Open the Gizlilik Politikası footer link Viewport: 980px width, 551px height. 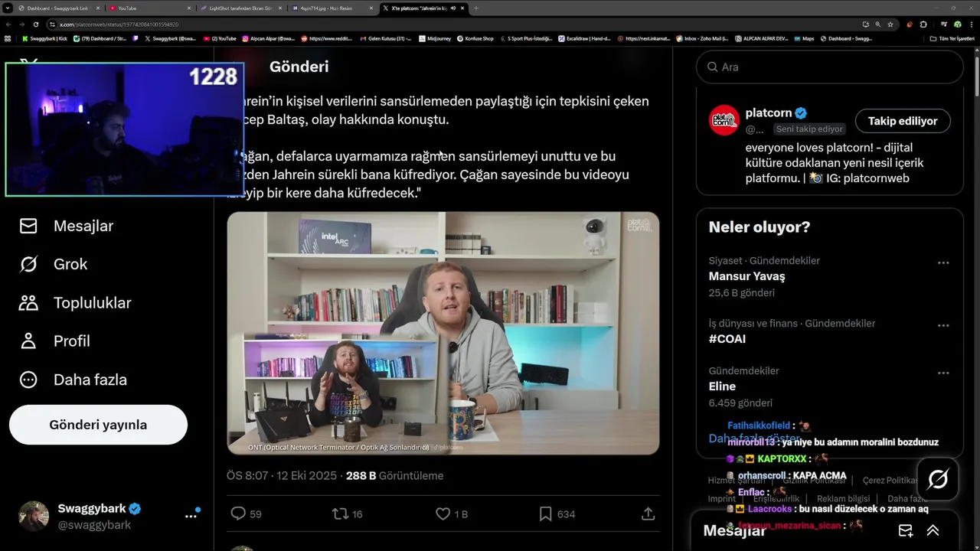(815, 481)
